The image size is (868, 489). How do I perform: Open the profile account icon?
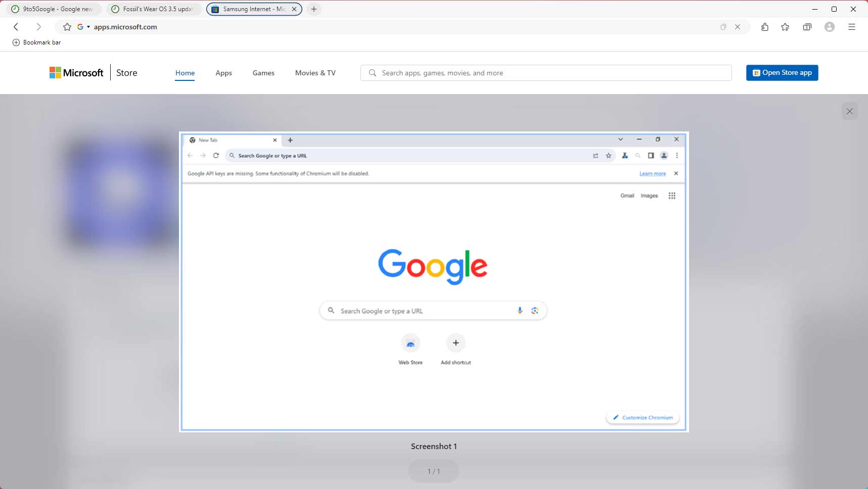tap(830, 27)
